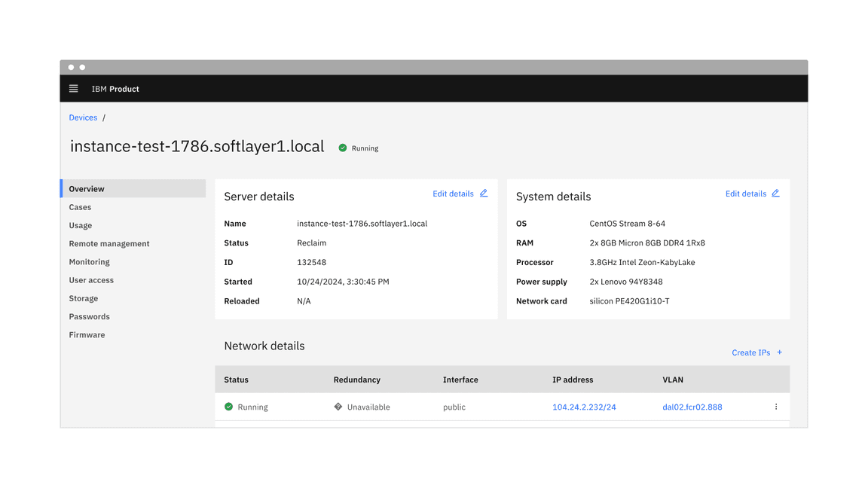Image resolution: width=868 pixels, height=488 pixels.
Task: Click the green Running status icon in header
Action: (343, 148)
